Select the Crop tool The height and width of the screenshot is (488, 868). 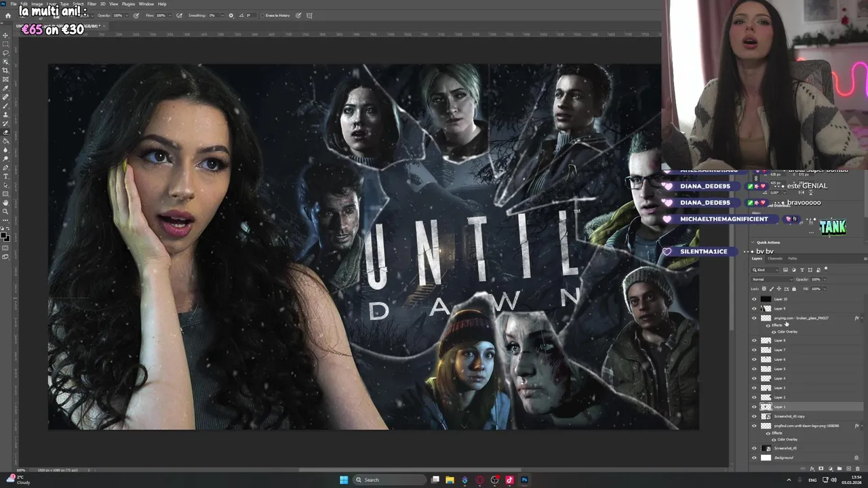(x=6, y=70)
